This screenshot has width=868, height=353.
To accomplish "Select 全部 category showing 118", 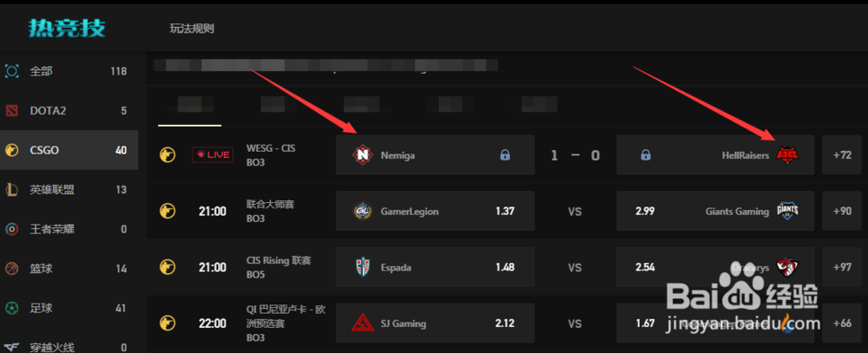I will pos(69,71).
